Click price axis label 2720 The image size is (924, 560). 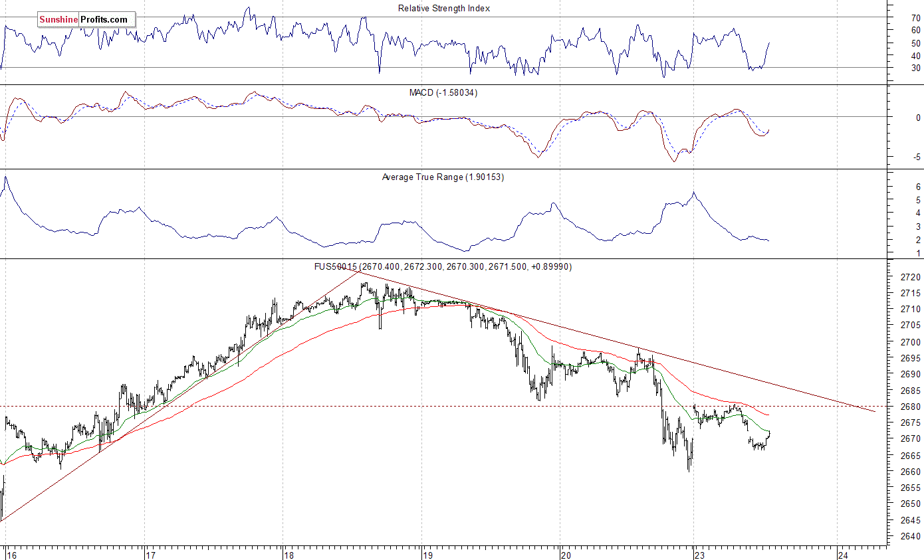[x=911, y=277]
